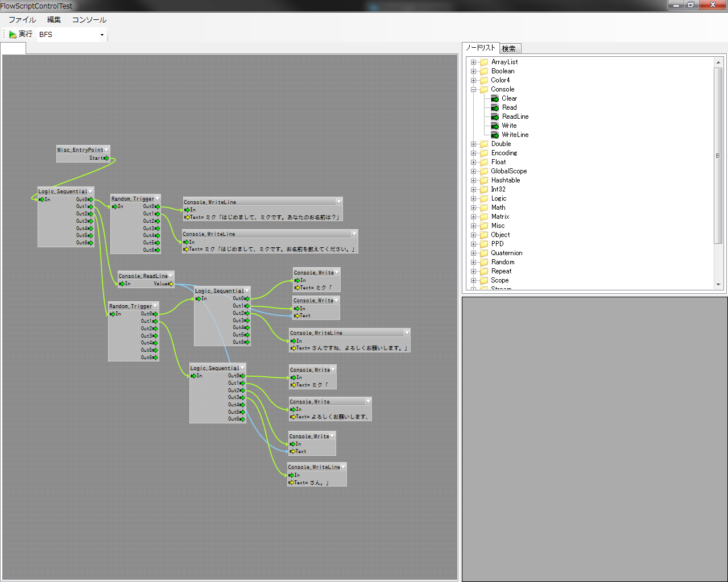This screenshot has width=728, height=582.
Task: Open dropdown arrow on Misc.EntryPoint node
Action: pos(106,150)
